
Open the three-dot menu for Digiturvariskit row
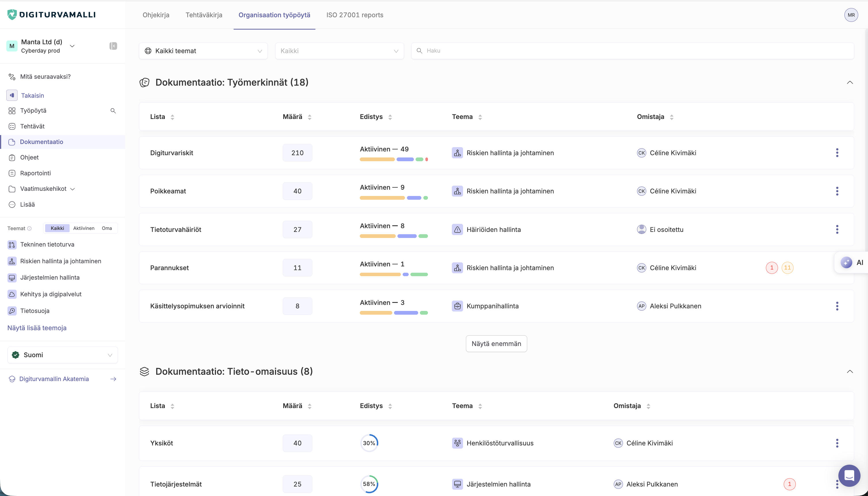pyautogui.click(x=837, y=153)
